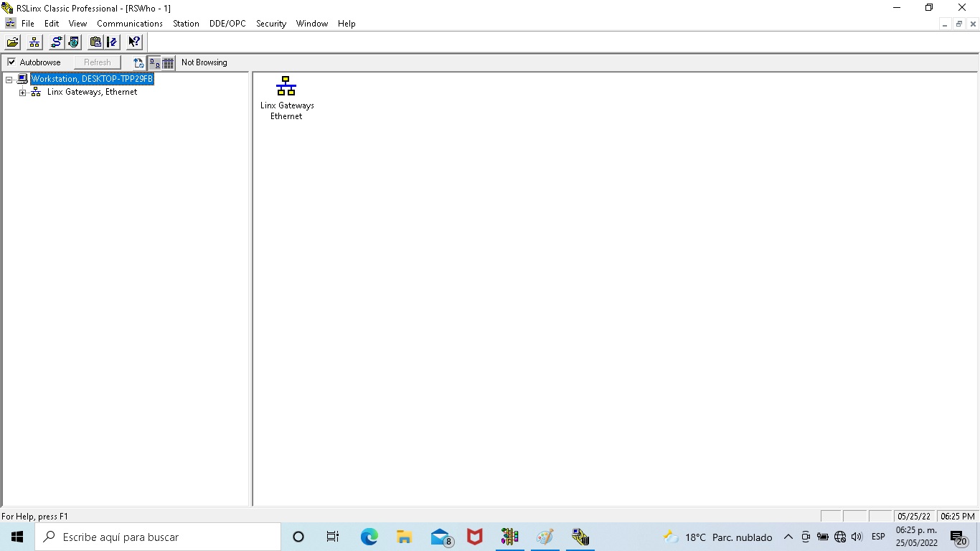
Task: Open Paint app taskbar icon
Action: 545,537
